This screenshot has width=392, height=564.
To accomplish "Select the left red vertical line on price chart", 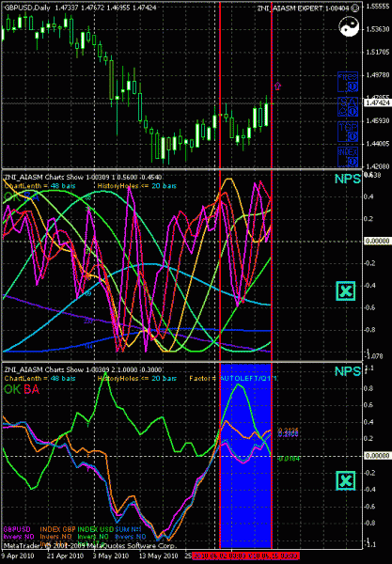I will 220,85.
